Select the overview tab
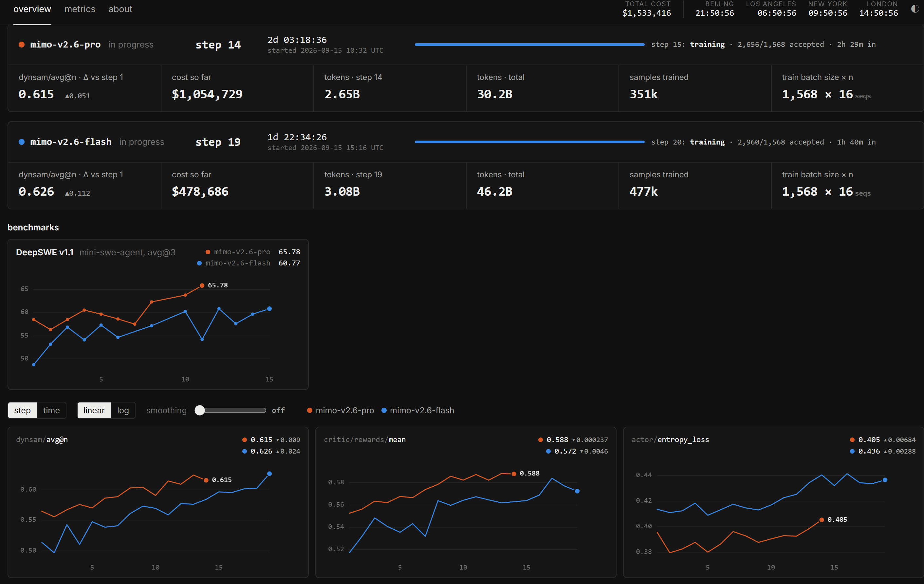The image size is (924, 584). (32, 9)
